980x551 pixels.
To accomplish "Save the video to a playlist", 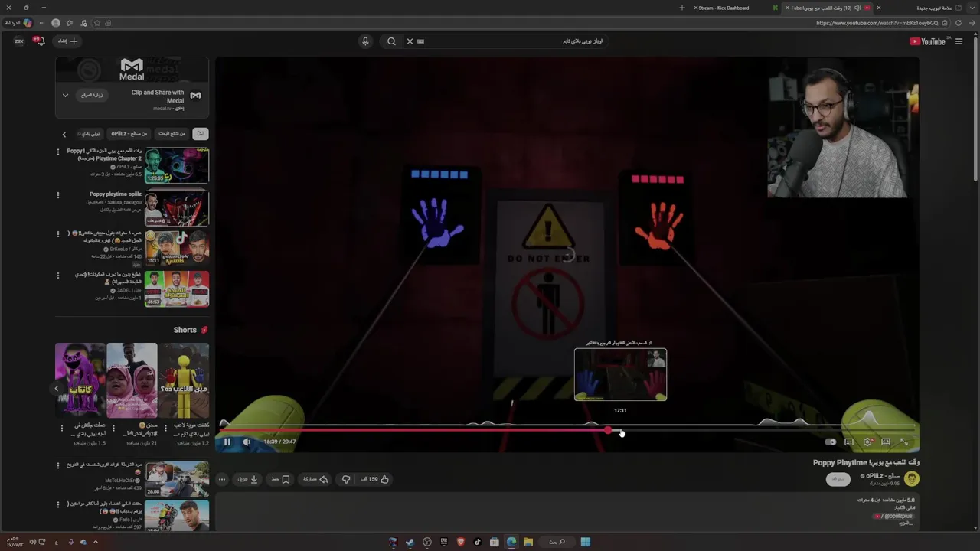I will (280, 479).
